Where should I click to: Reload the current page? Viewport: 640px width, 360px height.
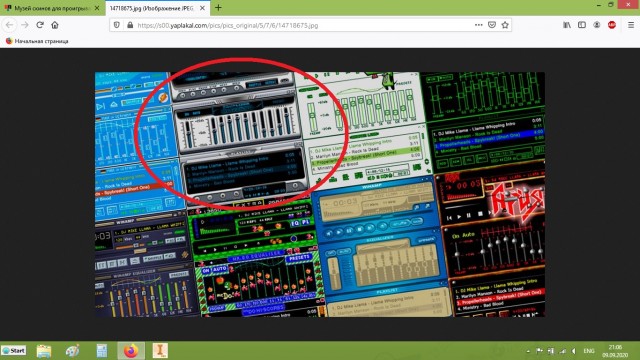tap(40, 25)
